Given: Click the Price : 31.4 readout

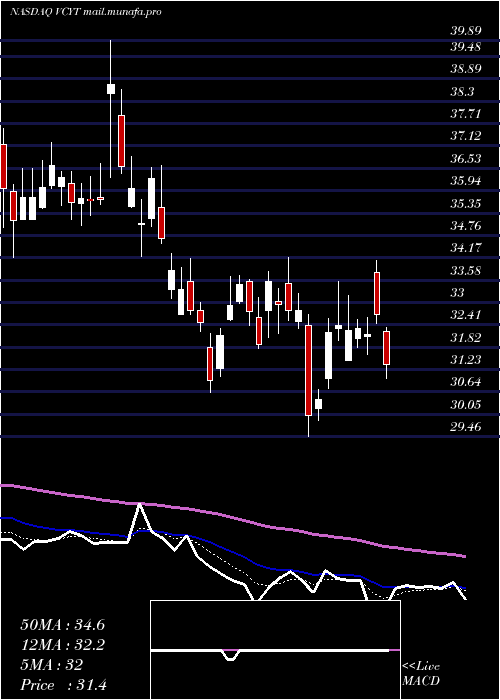Looking at the screenshot, I should tap(62, 685).
